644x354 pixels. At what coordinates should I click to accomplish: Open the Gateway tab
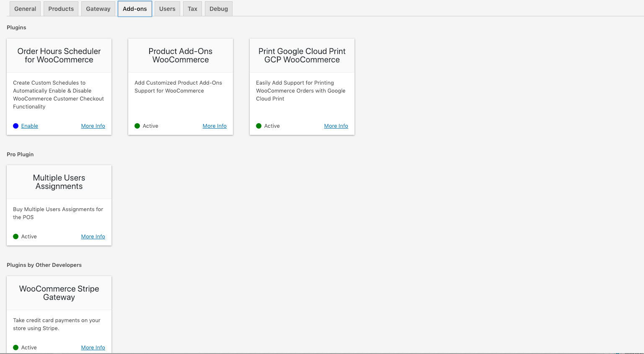[98, 9]
